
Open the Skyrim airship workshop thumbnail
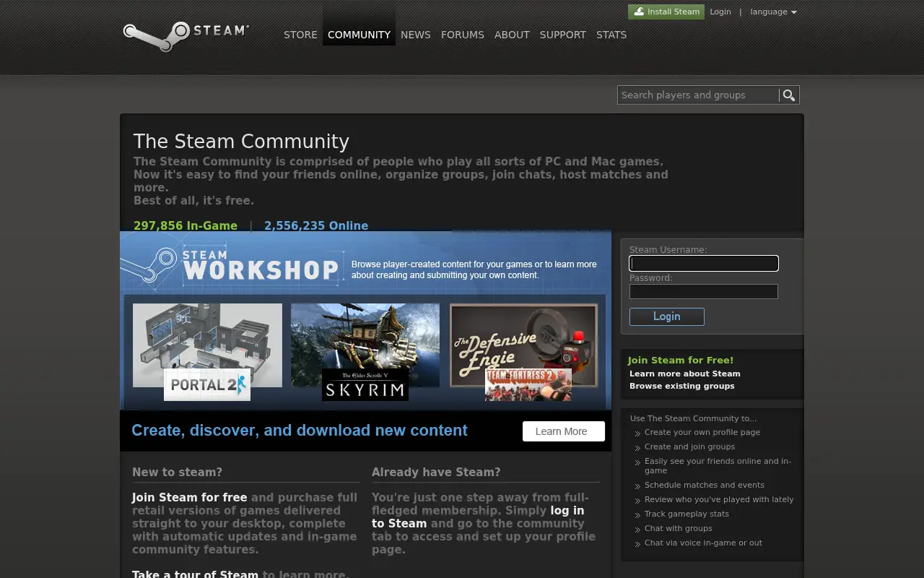point(365,345)
